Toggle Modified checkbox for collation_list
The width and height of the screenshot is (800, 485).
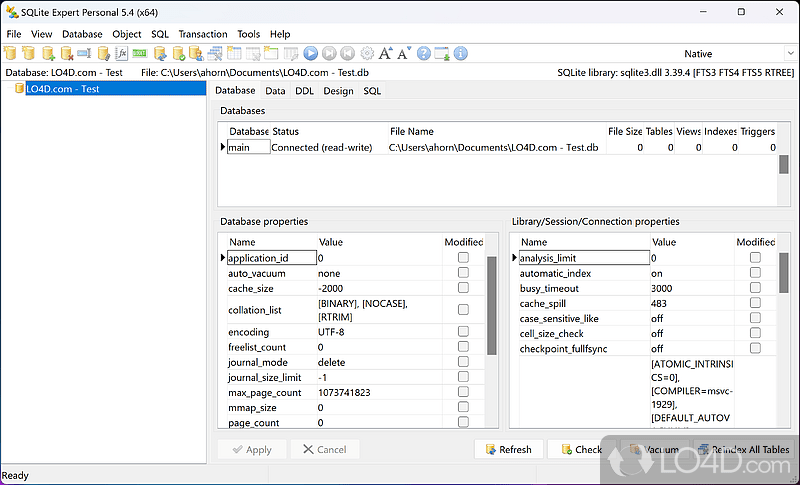(x=463, y=310)
